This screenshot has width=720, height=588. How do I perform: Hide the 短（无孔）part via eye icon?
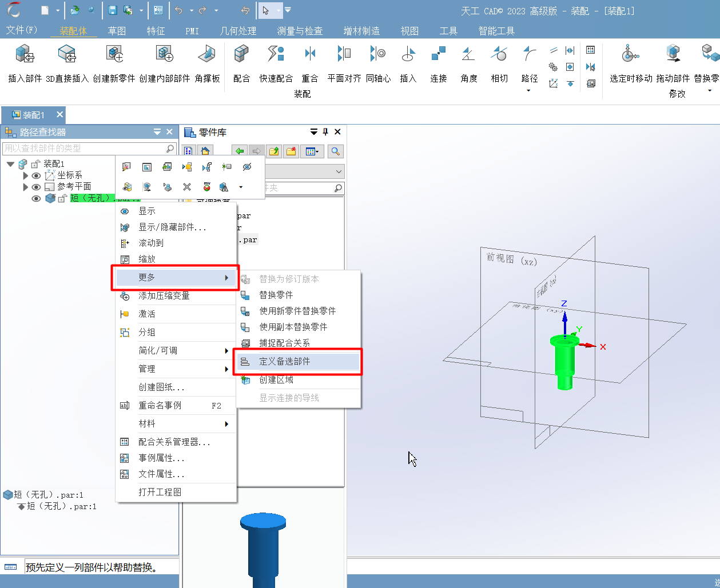coord(36,198)
